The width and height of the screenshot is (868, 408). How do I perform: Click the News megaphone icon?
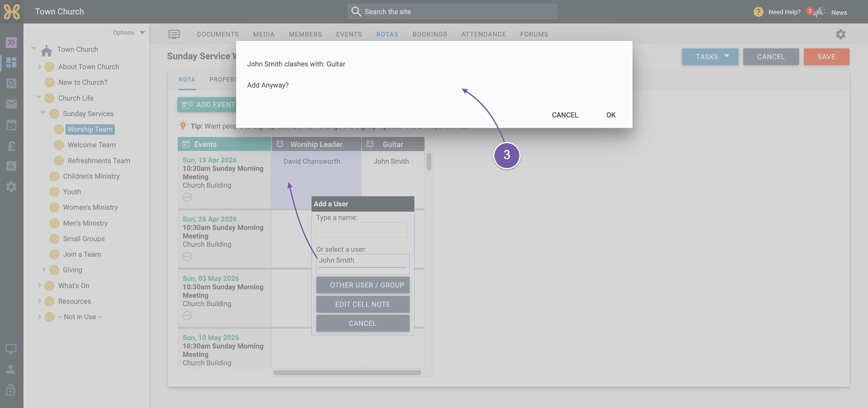(x=819, y=12)
